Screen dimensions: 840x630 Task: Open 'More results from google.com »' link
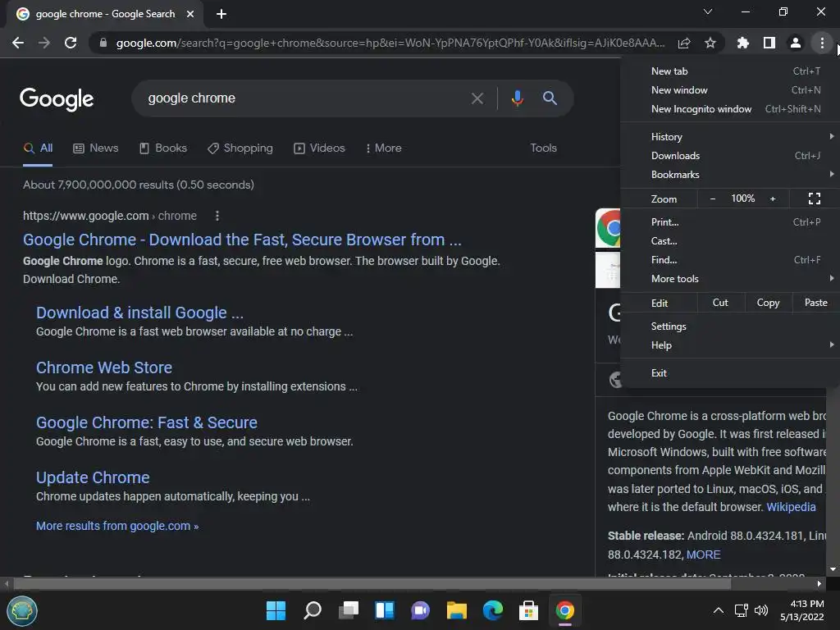coord(117,526)
